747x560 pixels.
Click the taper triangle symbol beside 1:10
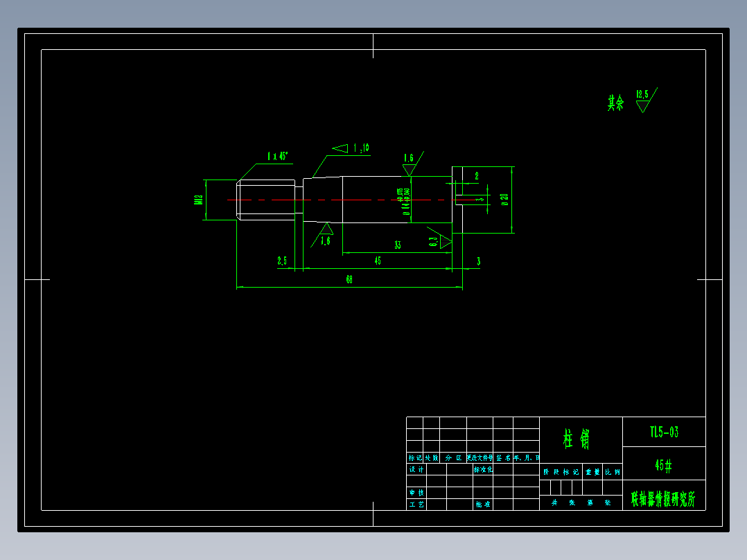[x=340, y=149]
